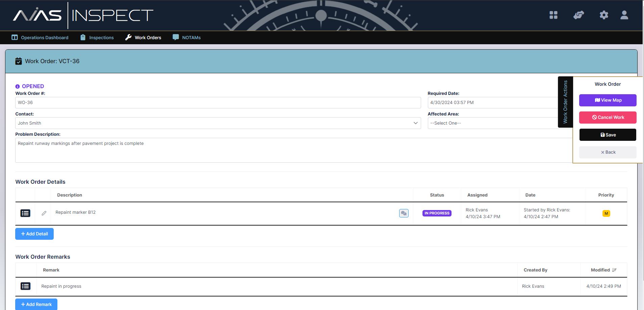Open comments icon for Repaint marker B12

(404, 213)
